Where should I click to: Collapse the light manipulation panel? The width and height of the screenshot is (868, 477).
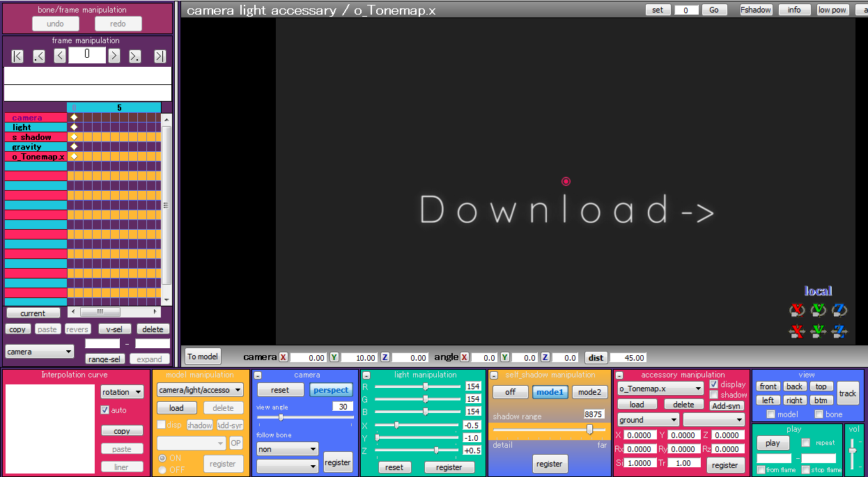click(x=366, y=375)
